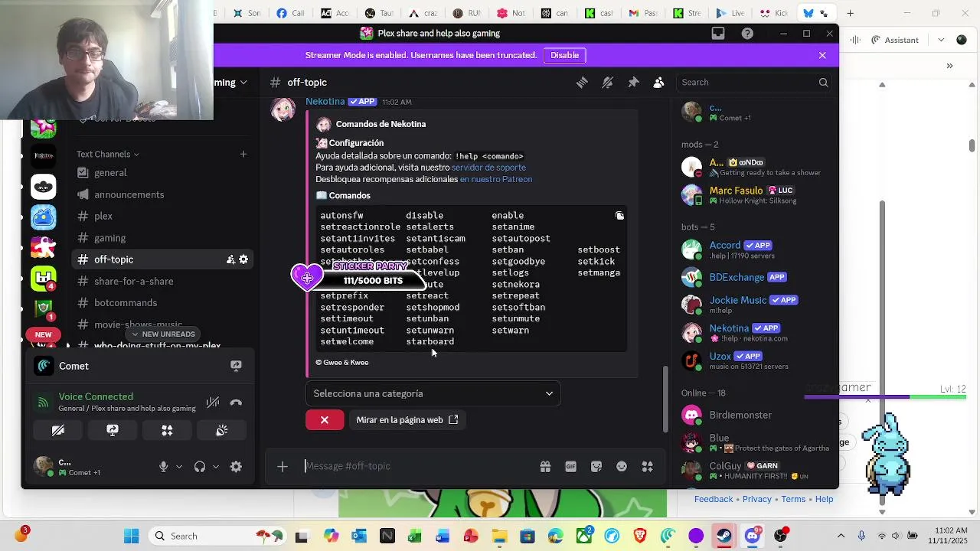Open the share-for-a-share channel
Viewport: 980px width, 551px height.
[x=162, y=281]
